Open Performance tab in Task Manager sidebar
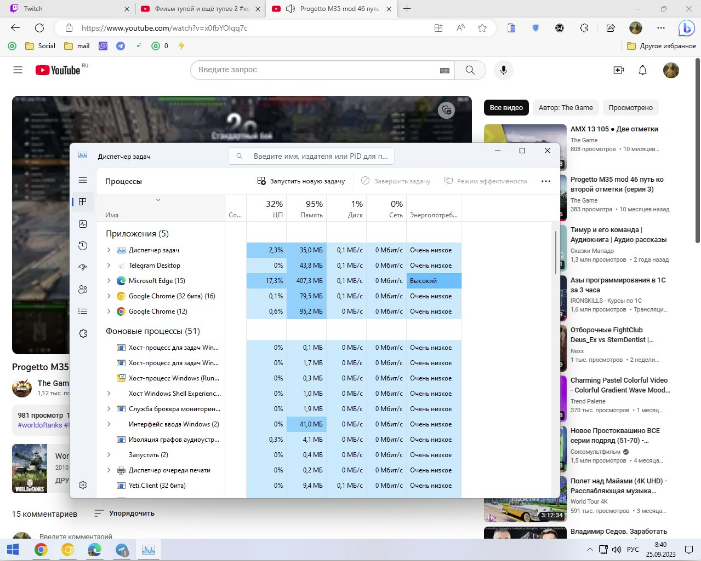The height and width of the screenshot is (561, 701). [83, 223]
